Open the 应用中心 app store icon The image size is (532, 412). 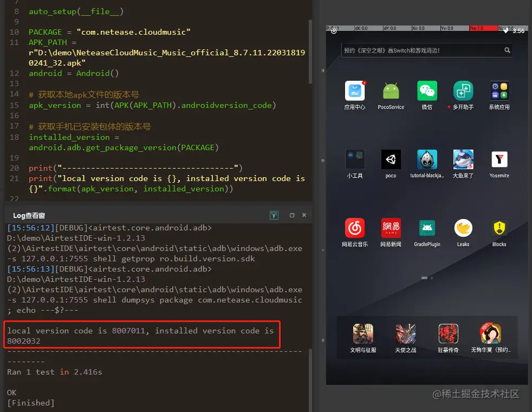click(x=354, y=91)
